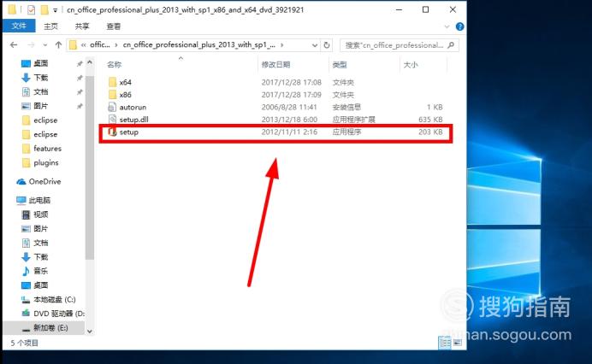Open 文档 in quick access
This screenshot has height=364, width=592.
40,91
